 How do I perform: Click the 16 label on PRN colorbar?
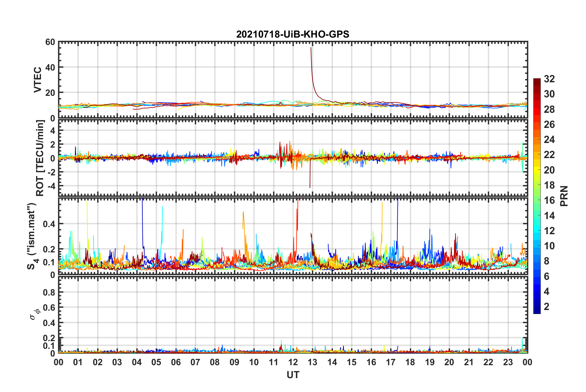tap(549, 200)
